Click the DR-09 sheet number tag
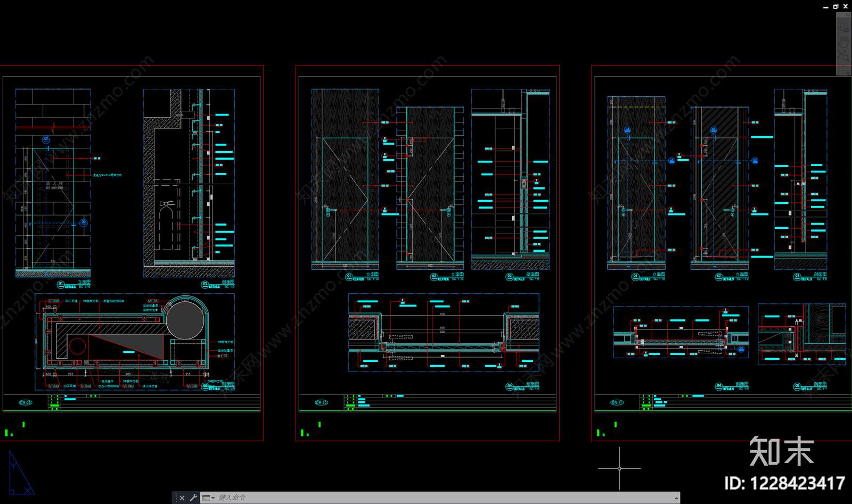Screen dimensions: 852x504 tap(26, 402)
